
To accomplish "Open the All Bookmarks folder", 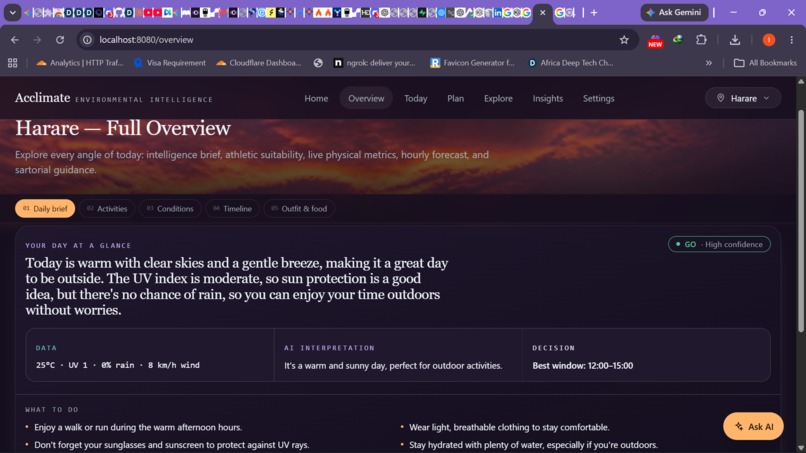I will click(765, 63).
